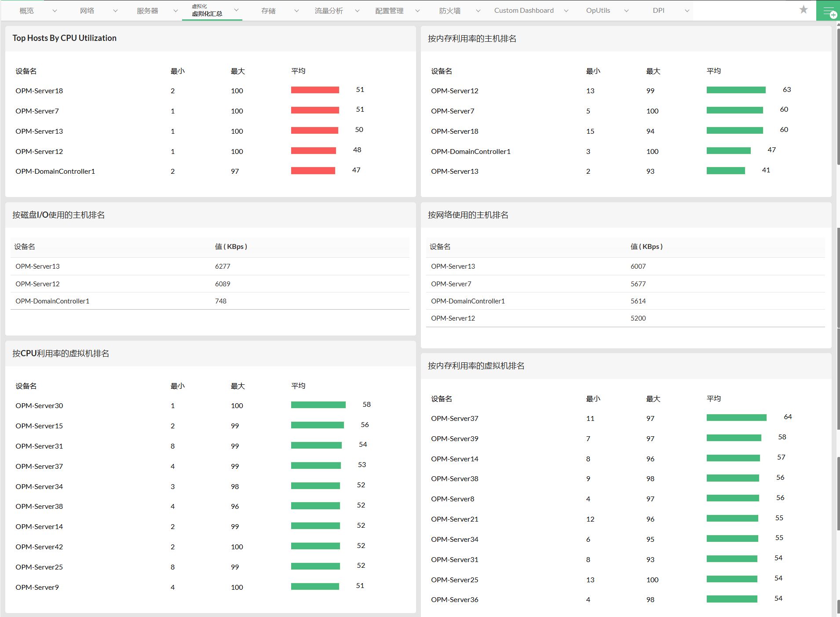Click OPM-DomainController1 in the 磁盘I/O host ranking
This screenshot has height=617, width=840.
[x=52, y=301]
